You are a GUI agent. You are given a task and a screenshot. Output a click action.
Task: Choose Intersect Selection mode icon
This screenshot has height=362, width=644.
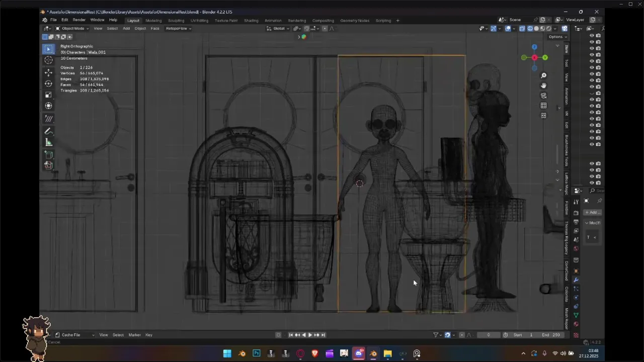pos(69,37)
